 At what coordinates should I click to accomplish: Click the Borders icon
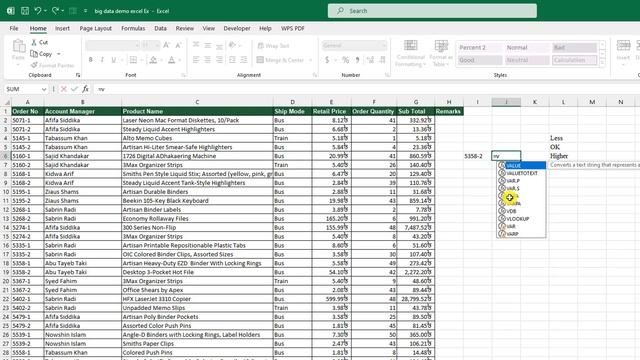coord(133,60)
